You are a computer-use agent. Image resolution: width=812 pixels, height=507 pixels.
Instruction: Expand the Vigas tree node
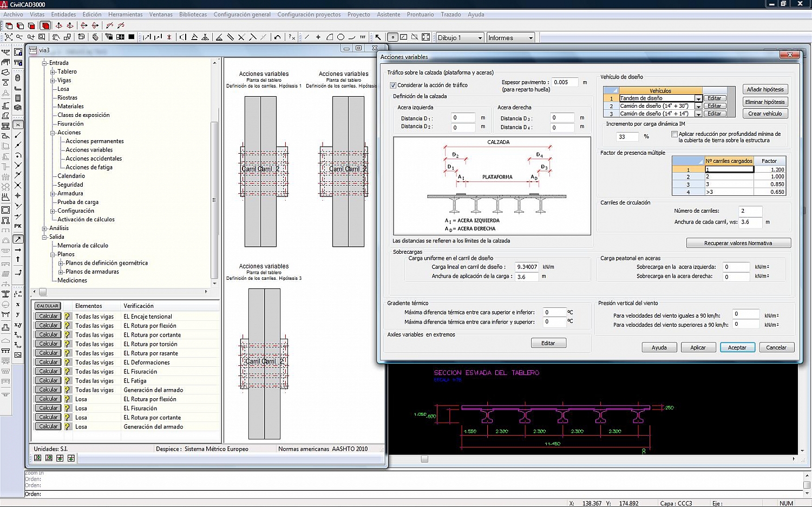point(53,80)
